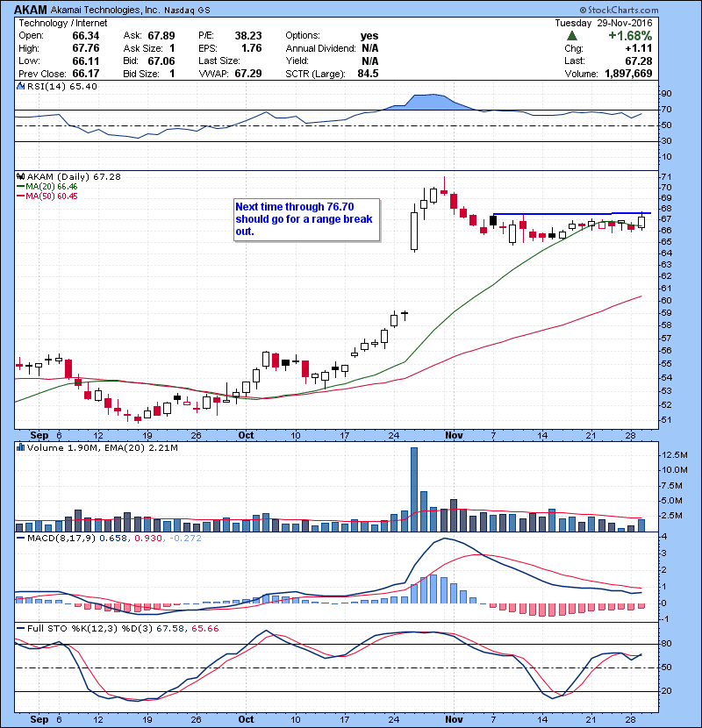Click the date Tuesday 29-Nov-2016
This screenshot has width=702, height=728.
click(x=604, y=23)
